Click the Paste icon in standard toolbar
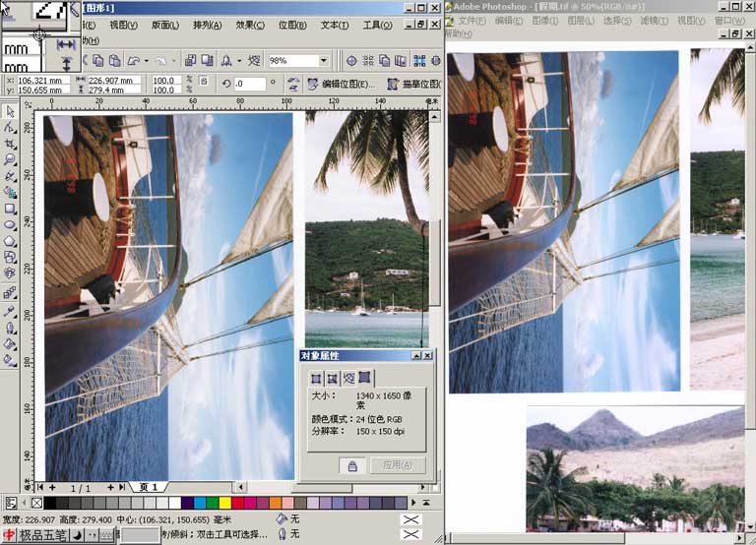The image size is (756, 545). (x=115, y=61)
